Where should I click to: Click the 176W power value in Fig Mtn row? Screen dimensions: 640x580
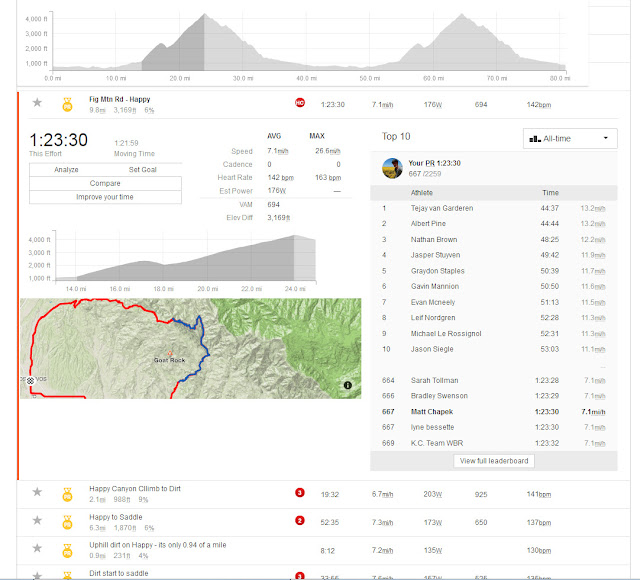[x=433, y=105]
